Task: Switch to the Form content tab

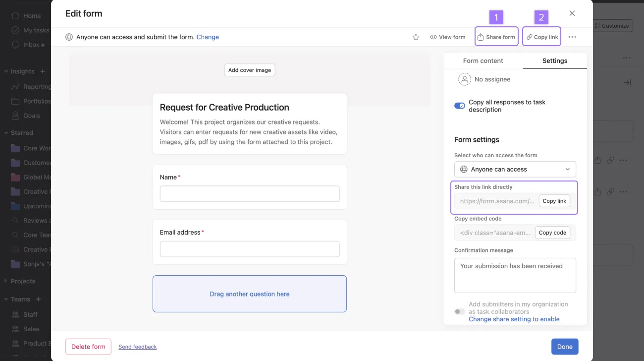Action: pos(483,60)
